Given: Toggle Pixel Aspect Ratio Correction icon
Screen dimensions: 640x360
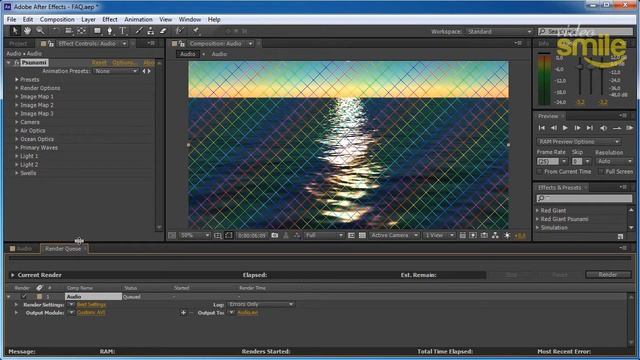Looking at the screenshot, I should pos(462,236).
